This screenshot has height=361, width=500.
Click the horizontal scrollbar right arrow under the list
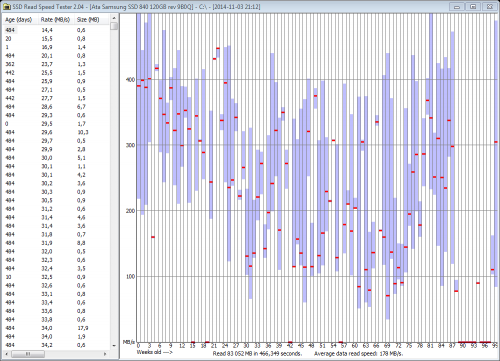(x=105, y=354)
